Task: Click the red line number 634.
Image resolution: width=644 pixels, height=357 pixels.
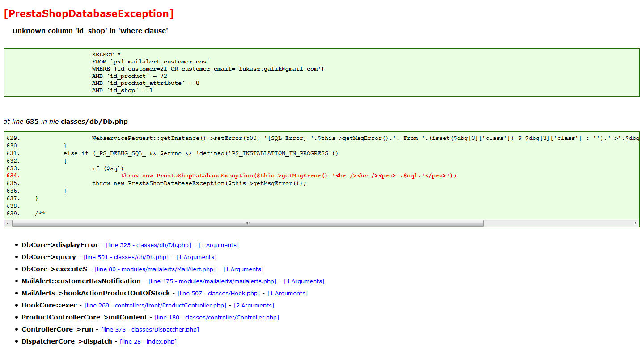Action: tap(13, 176)
